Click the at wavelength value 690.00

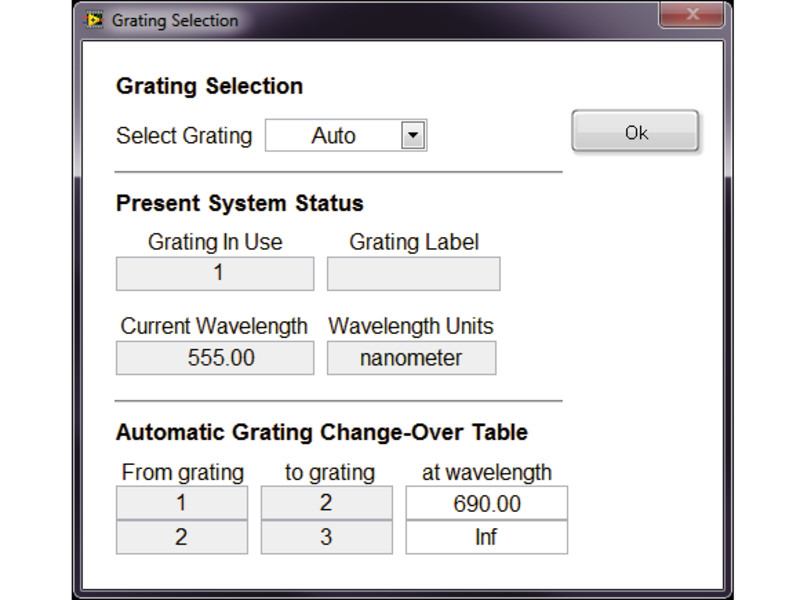pyautogui.click(x=487, y=503)
